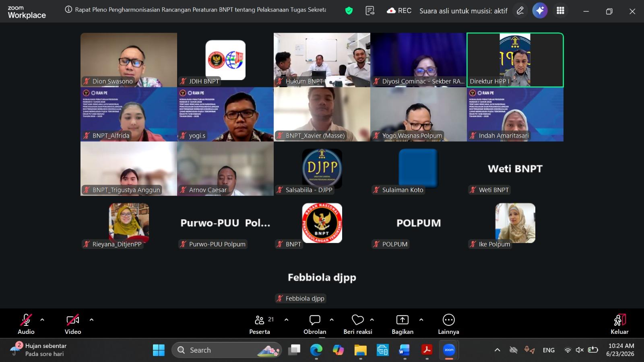The height and width of the screenshot is (362, 644).
Task: Open the AI Companion sparkle icon
Action: (540, 11)
